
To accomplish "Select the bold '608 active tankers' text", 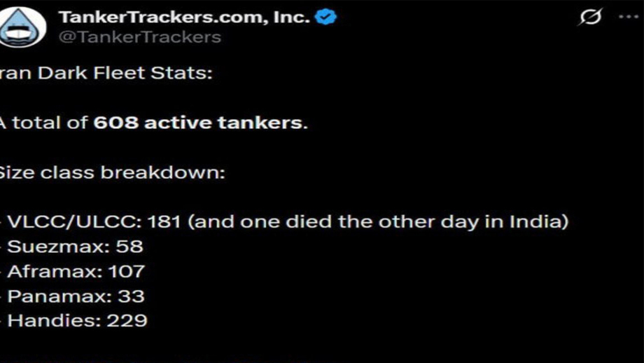I will pos(198,123).
